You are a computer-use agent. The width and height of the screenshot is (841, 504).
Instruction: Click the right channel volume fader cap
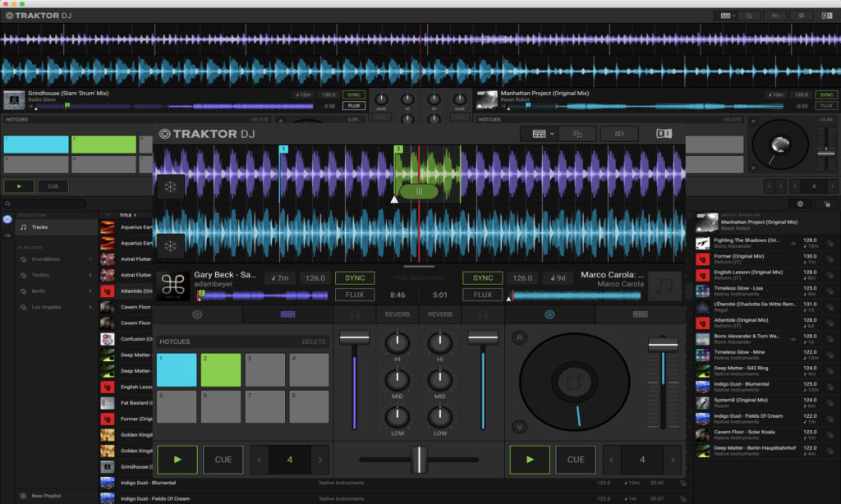coord(483,338)
